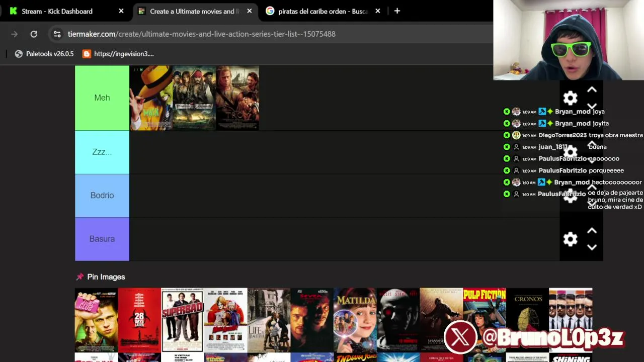Click the Google favicon on the piratas tab
This screenshot has height=362, width=644.
(270, 11)
